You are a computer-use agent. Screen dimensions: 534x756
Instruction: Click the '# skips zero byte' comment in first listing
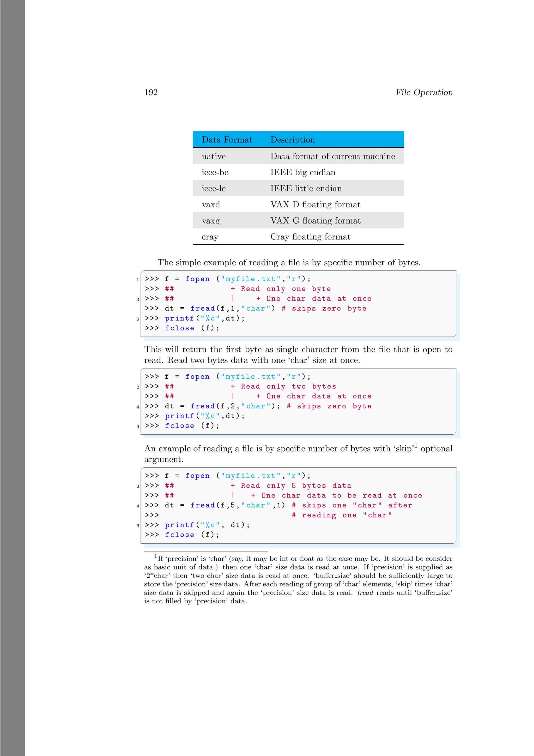tap(324, 309)
